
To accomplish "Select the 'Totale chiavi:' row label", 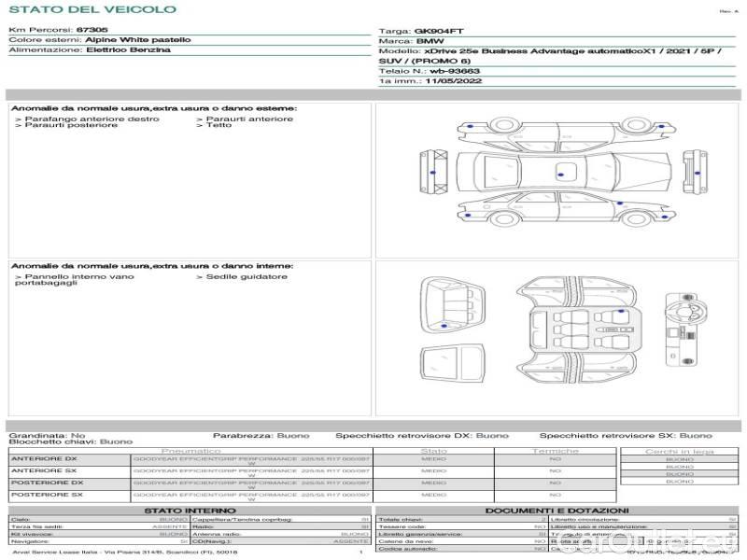I will (x=401, y=520).
